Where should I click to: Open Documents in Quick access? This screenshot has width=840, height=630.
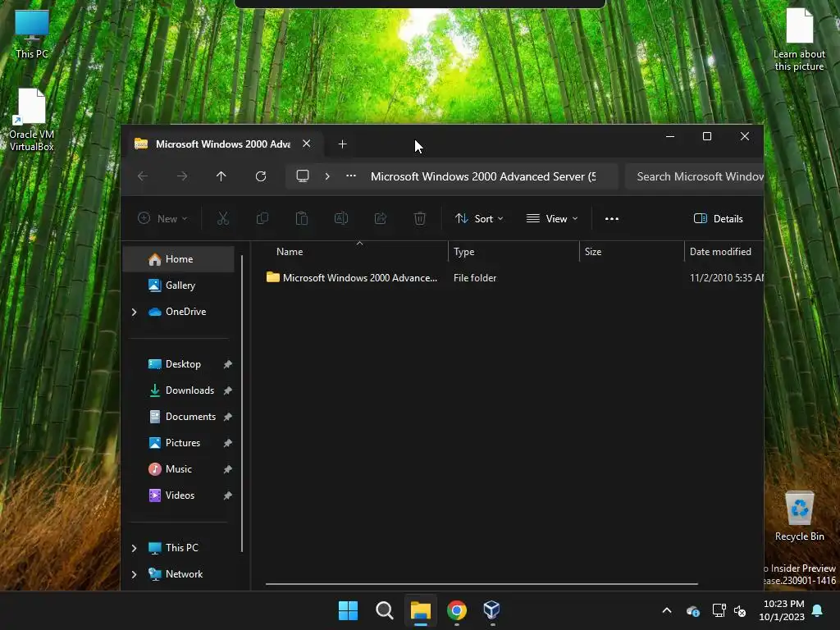[190, 417]
